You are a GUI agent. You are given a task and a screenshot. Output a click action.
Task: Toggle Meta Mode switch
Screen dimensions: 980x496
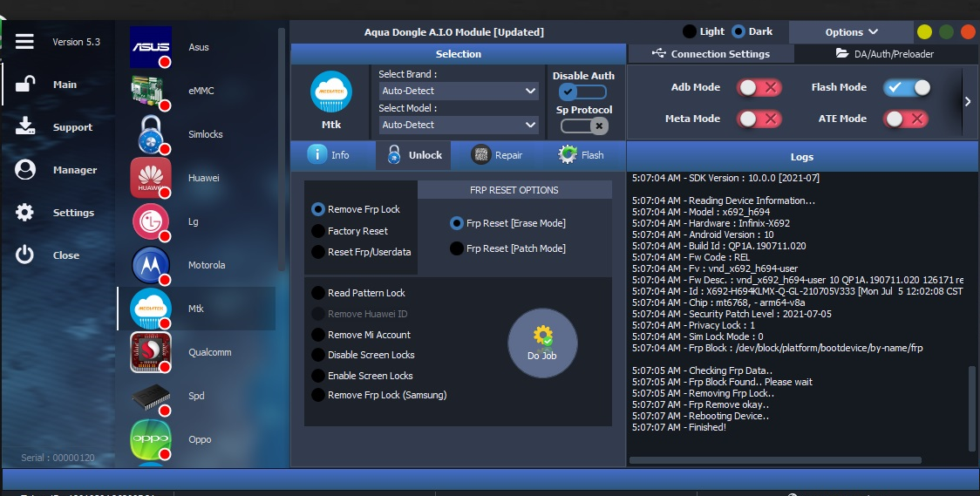(759, 119)
